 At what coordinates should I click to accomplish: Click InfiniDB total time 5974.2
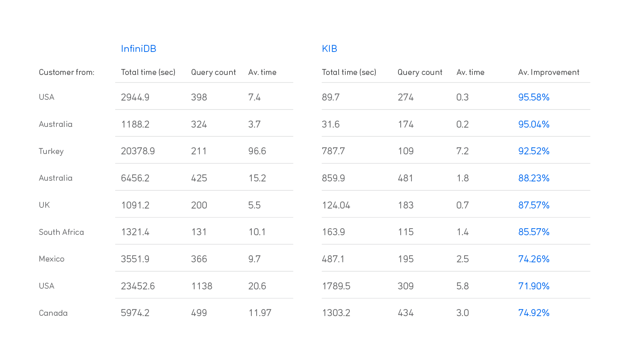click(135, 313)
